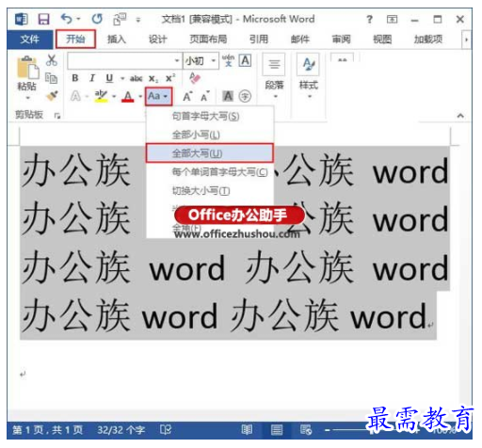Toggle Character Shading
The image size is (482, 448).
228,96
